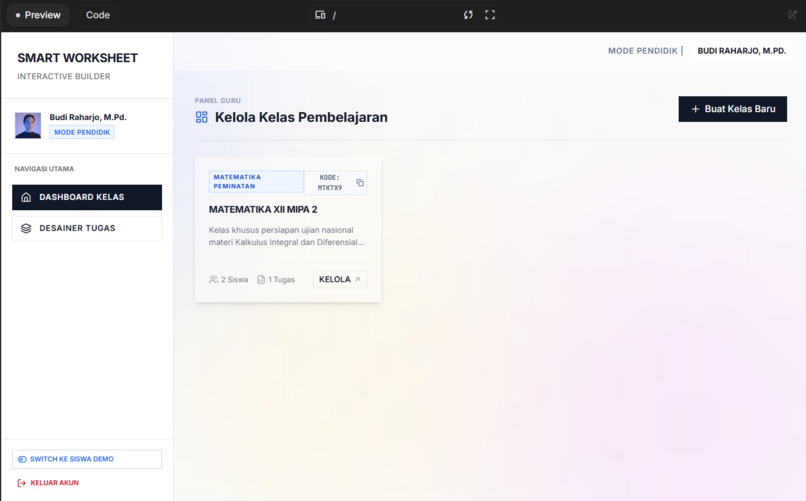Click Budi Raharjo profile avatar
Screen dimensions: 806x501
(28, 125)
